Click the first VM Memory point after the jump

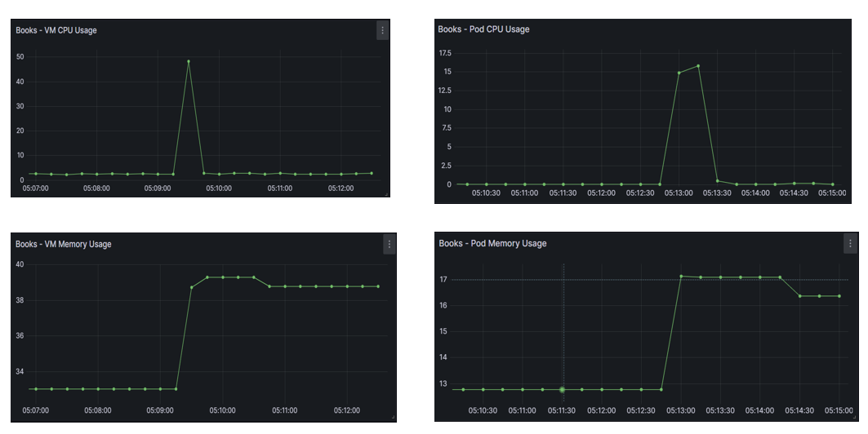tap(192, 287)
